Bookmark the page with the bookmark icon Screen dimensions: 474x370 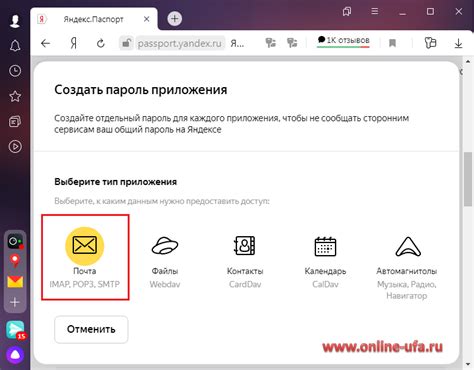pyautogui.click(x=392, y=43)
